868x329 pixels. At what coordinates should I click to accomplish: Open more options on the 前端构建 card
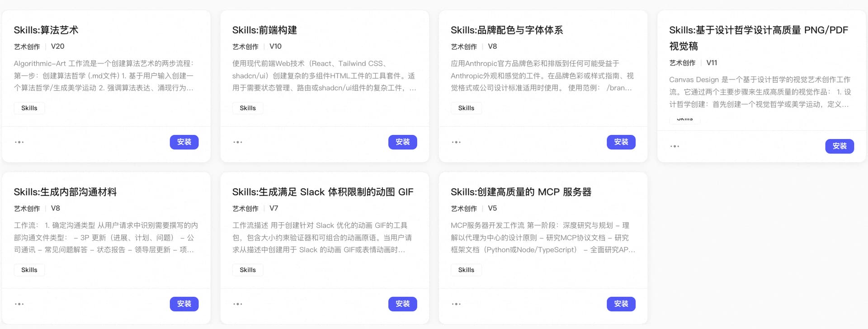(x=238, y=142)
